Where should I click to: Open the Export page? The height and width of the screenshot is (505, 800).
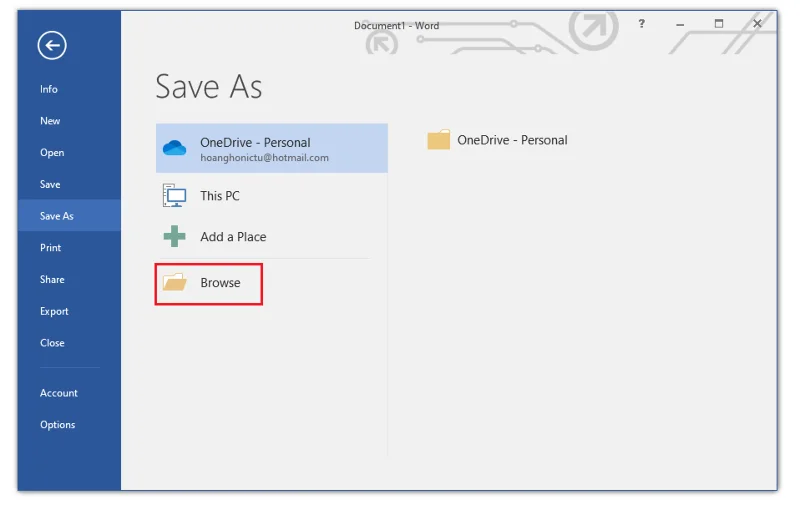54,311
